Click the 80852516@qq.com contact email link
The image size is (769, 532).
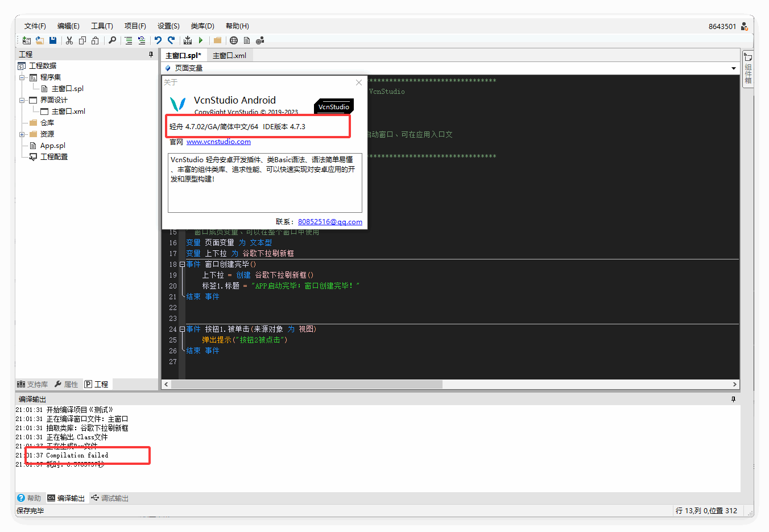pyautogui.click(x=330, y=222)
